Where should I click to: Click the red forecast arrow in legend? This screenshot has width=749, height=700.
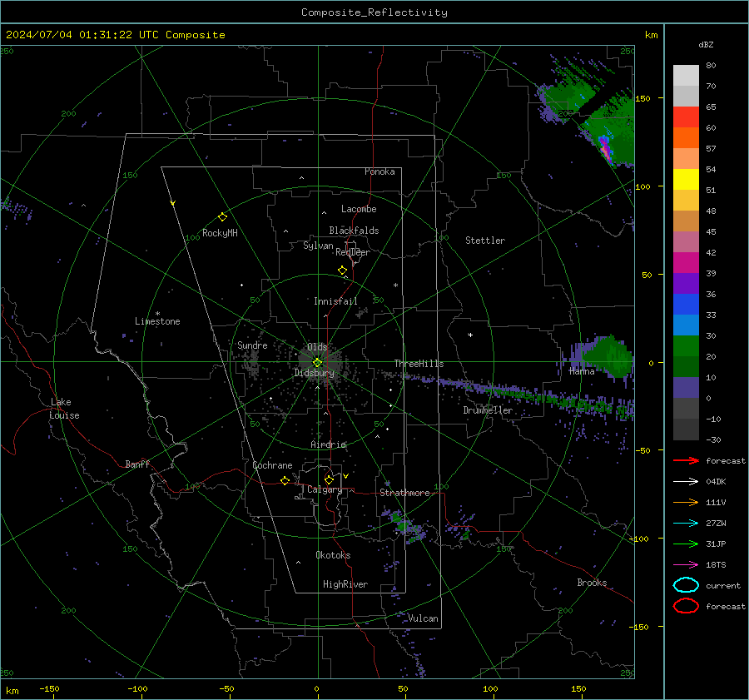[686, 460]
